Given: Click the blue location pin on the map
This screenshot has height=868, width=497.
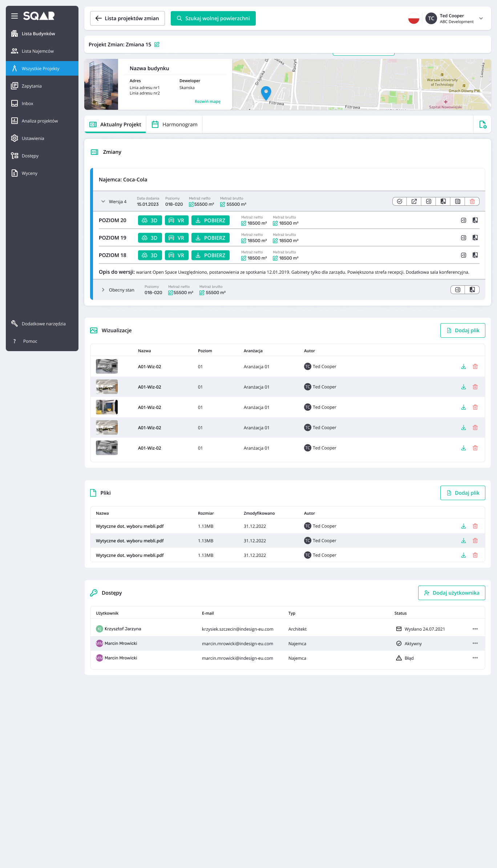Looking at the screenshot, I should (x=266, y=92).
